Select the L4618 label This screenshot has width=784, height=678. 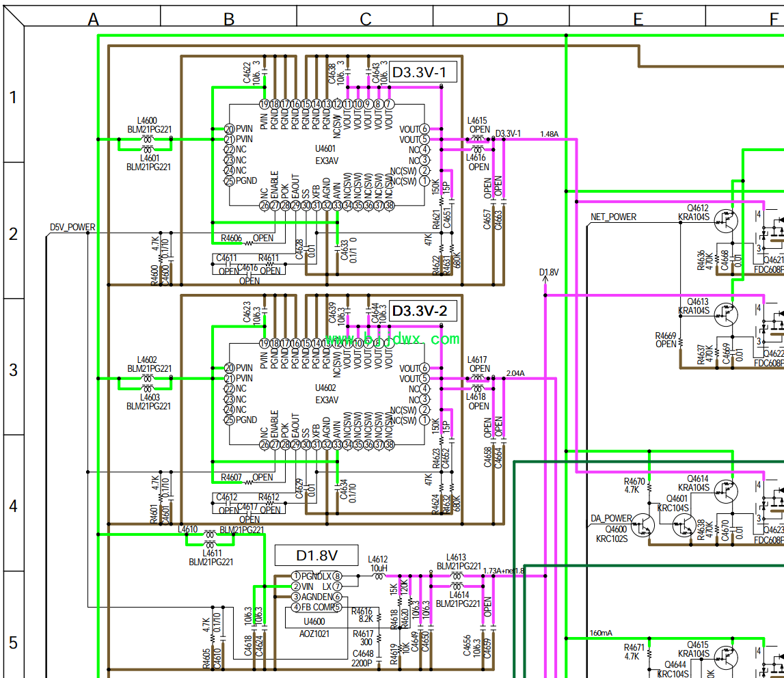[x=476, y=397]
